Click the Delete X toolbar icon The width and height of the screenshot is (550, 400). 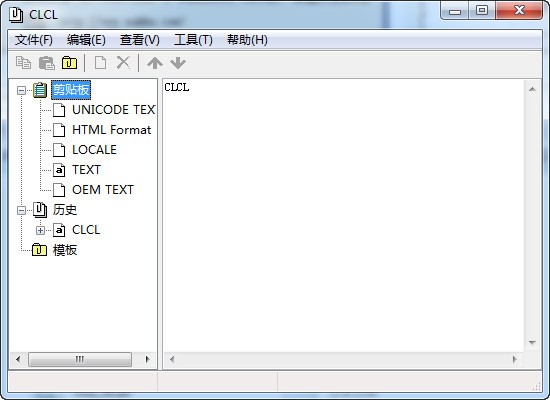coord(123,63)
